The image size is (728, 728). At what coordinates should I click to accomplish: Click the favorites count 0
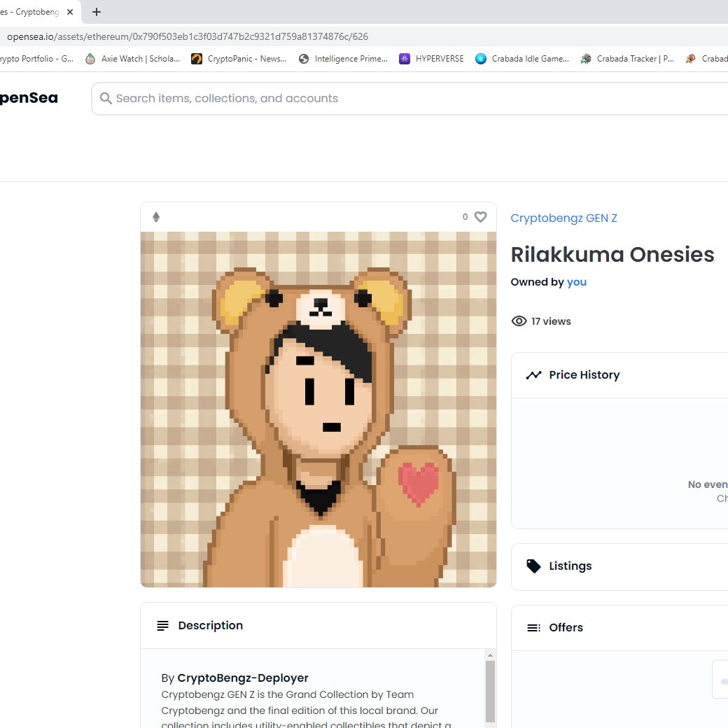point(465,217)
